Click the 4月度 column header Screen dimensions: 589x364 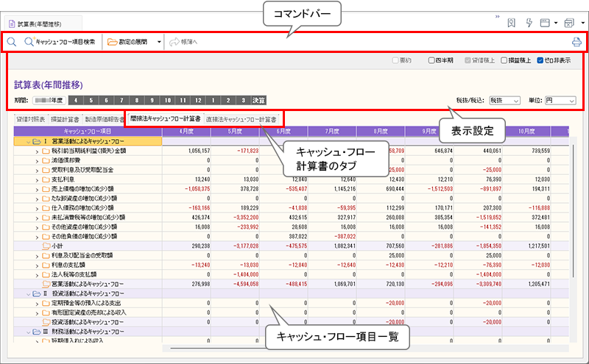[186, 132]
